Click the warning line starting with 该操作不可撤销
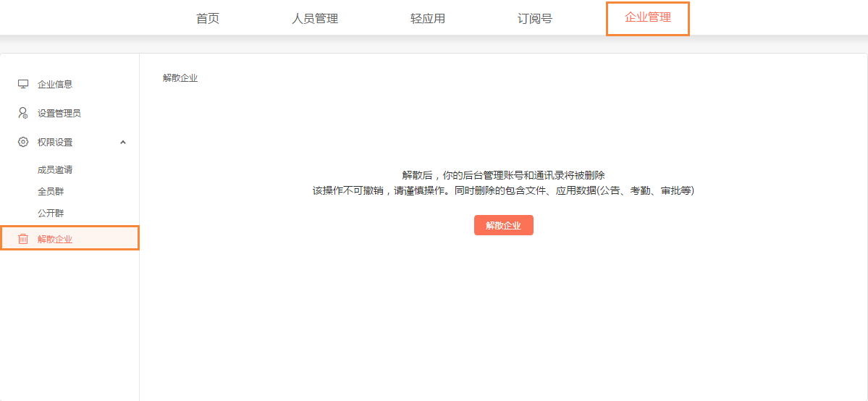This screenshot has width=868, height=401. [x=503, y=191]
